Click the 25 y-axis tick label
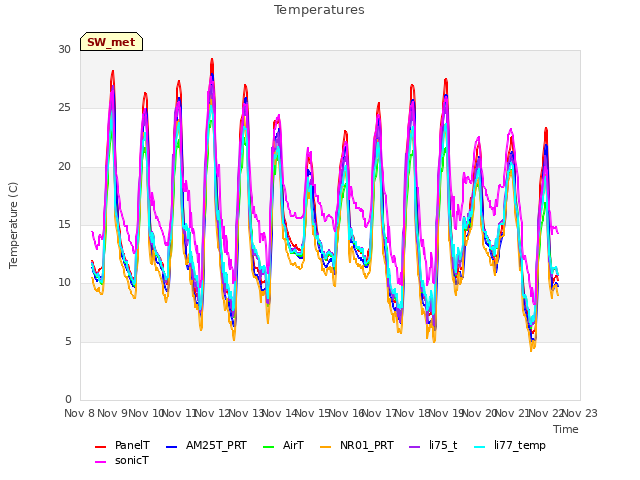This screenshot has height=480, width=640. (64, 108)
